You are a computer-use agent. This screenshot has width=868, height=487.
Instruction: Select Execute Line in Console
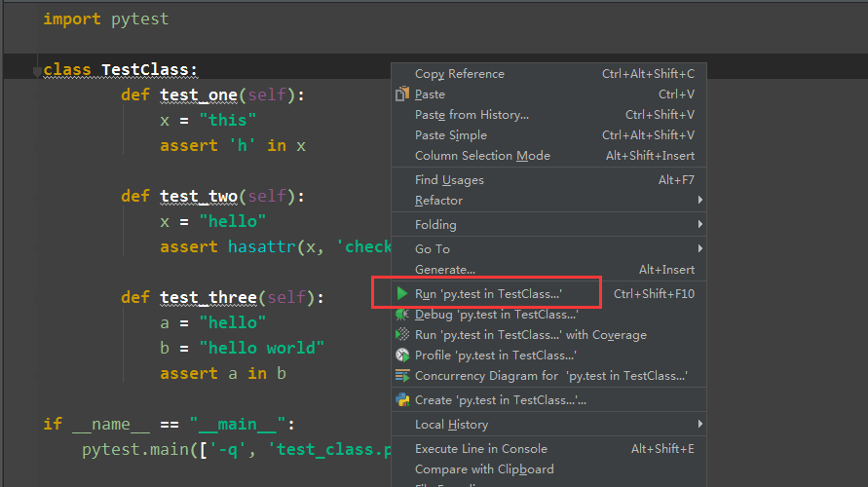point(480,449)
